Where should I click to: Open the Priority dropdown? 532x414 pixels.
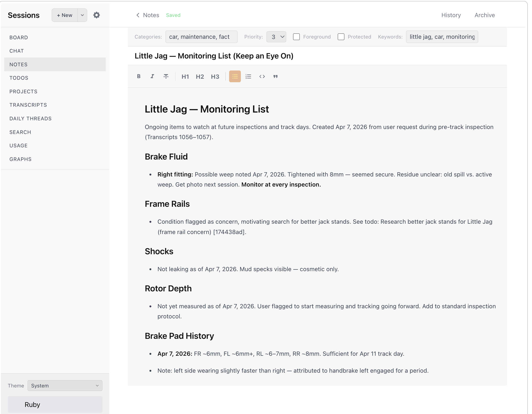coord(276,37)
